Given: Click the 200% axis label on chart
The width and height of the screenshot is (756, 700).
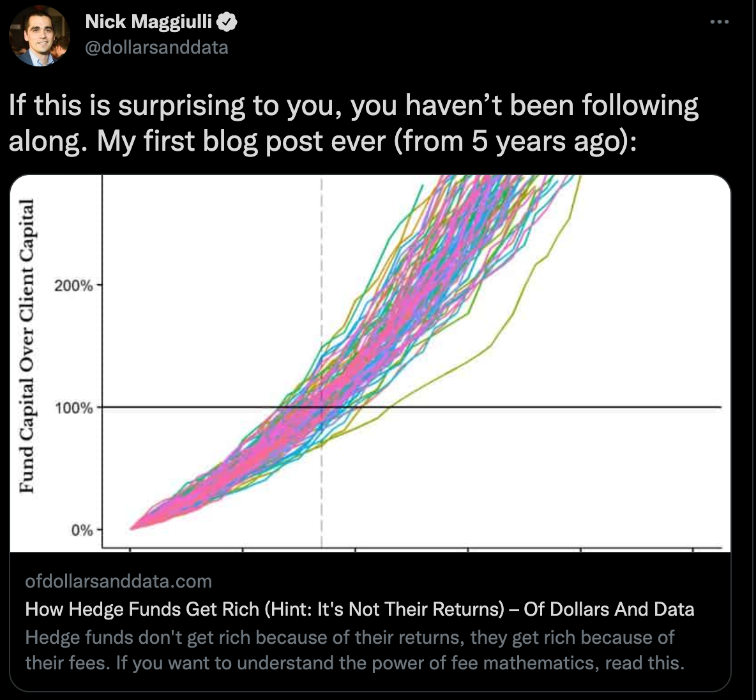Looking at the screenshot, I should [x=74, y=285].
